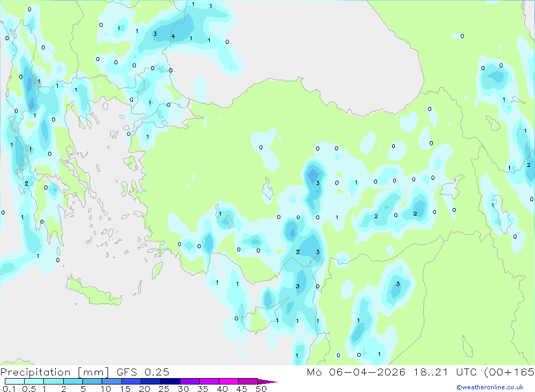Pick the 15–20 mm legend swatch
The image size is (535, 392).
click(x=132, y=381)
